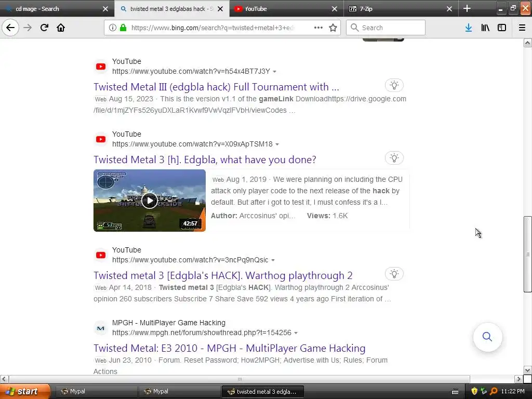Image resolution: width=532 pixels, height=399 pixels.
Task: Expand dropdown arrow after 3ncPq9nQsic URL
Action: click(273, 260)
